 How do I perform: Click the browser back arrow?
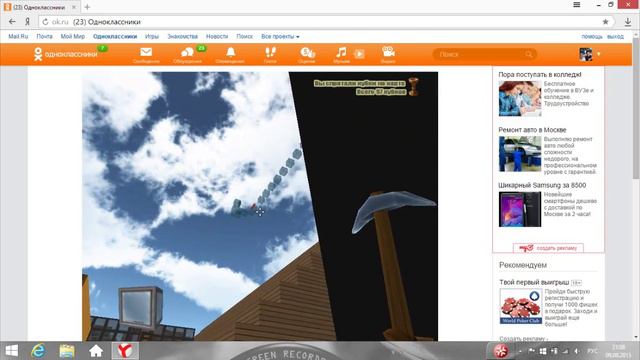point(12,22)
